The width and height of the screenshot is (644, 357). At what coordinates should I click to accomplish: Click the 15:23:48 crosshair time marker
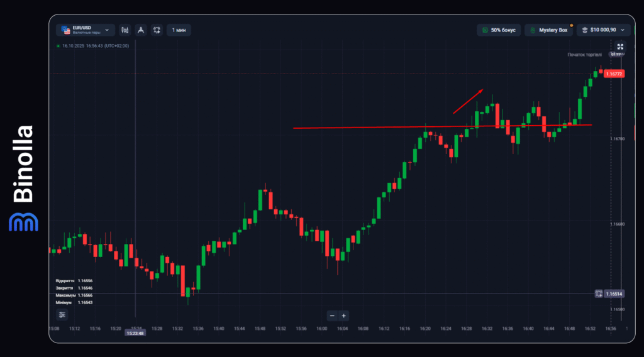coord(136,333)
